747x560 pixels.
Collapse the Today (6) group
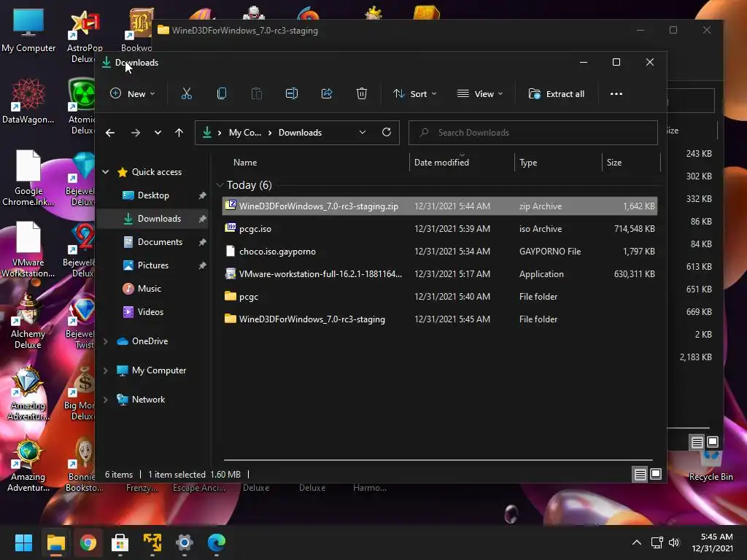pos(220,184)
